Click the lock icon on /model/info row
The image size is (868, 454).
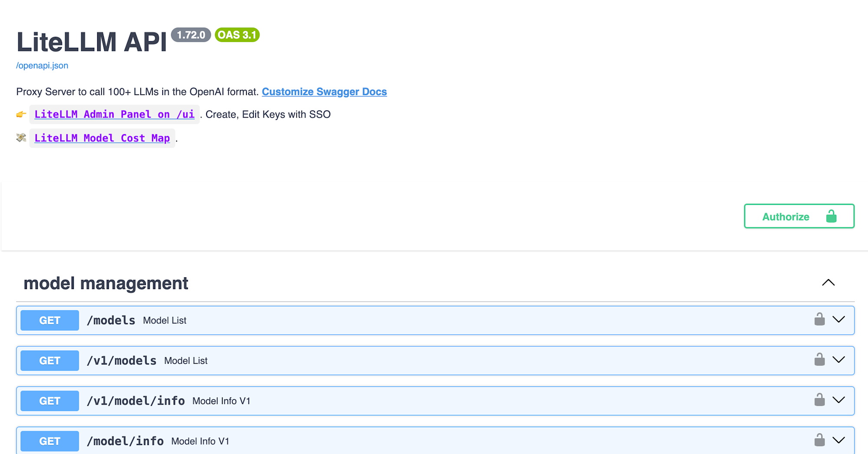[x=819, y=440]
